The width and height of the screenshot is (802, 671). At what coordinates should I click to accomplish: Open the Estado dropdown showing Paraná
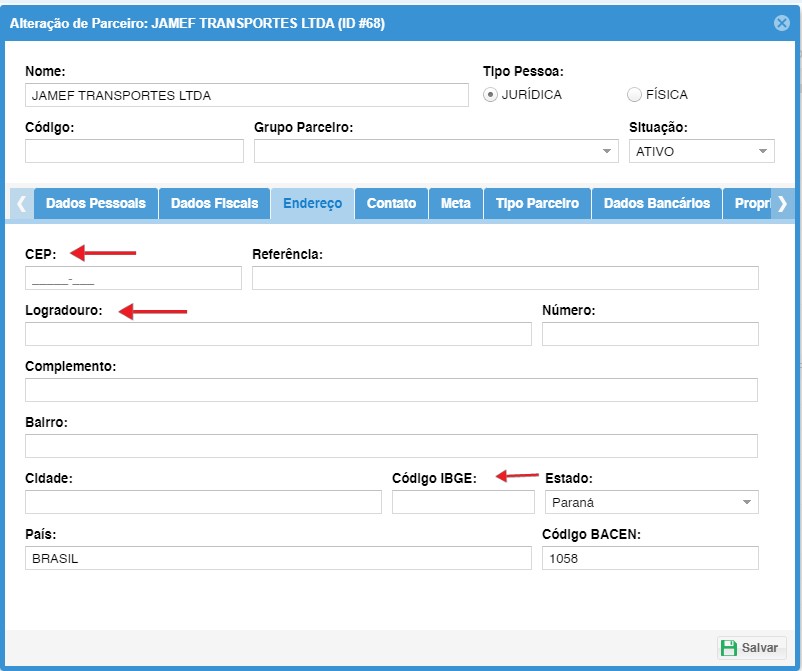pyautogui.click(x=650, y=502)
